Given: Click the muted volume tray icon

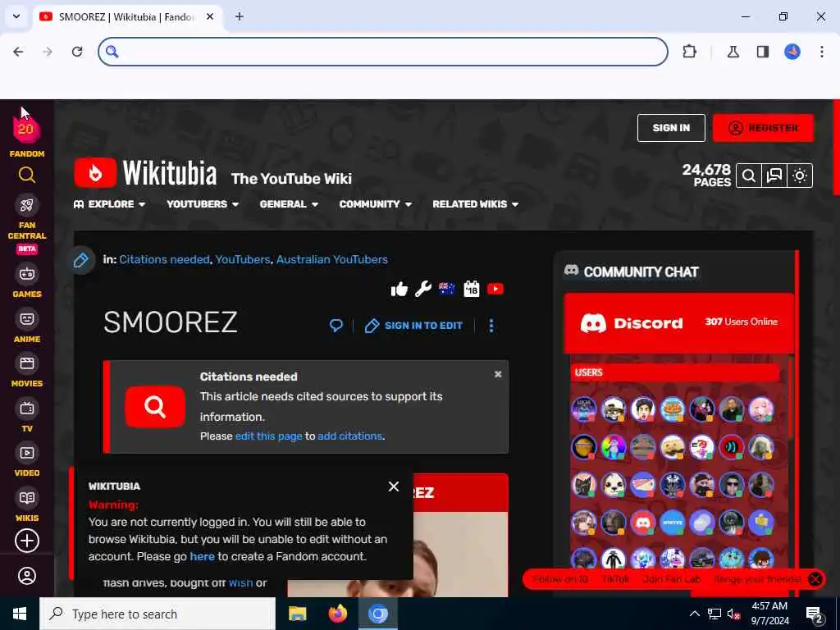Looking at the screenshot, I should pyautogui.click(x=734, y=614).
